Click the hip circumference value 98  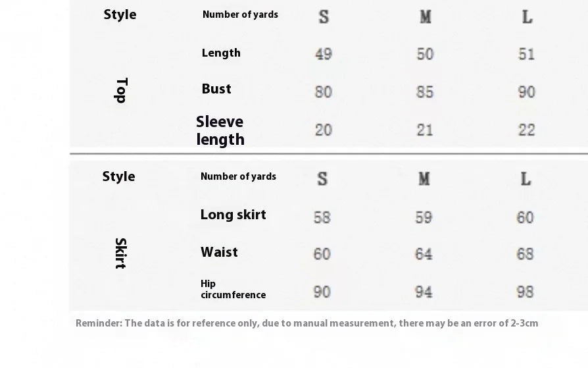525,292
